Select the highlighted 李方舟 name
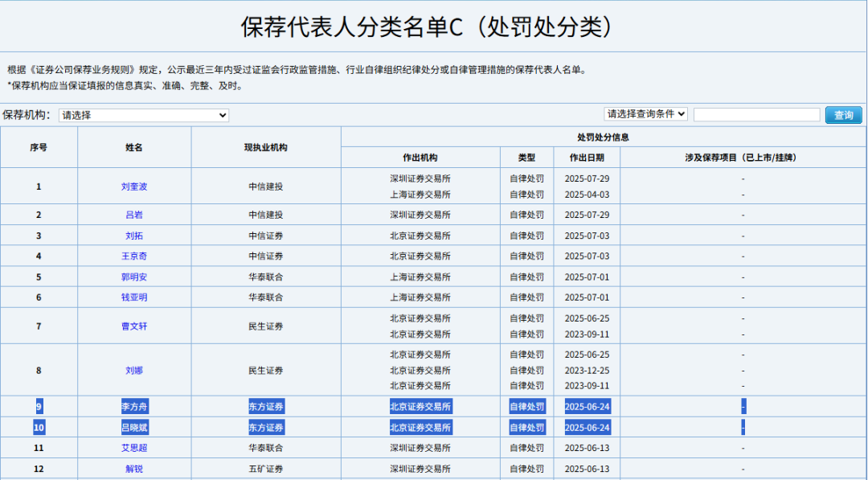The image size is (868, 480). click(134, 407)
